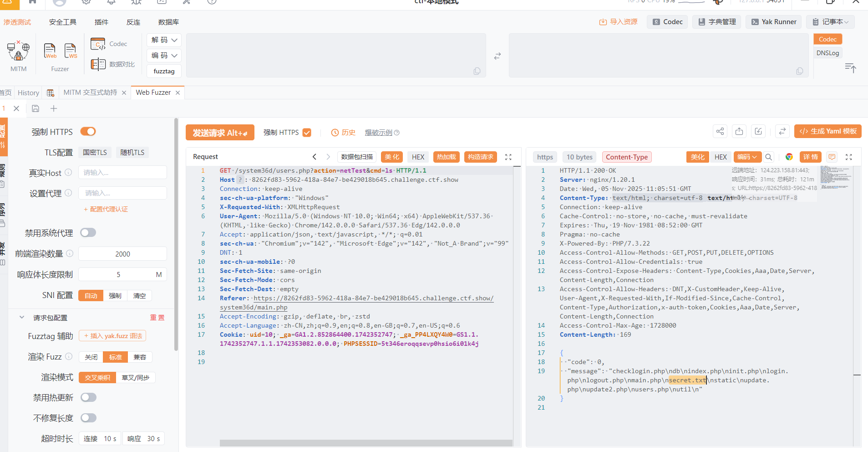This screenshot has width=868, height=452.
Task: Click the 真实Host input field
Action: [x=122, y=173]
